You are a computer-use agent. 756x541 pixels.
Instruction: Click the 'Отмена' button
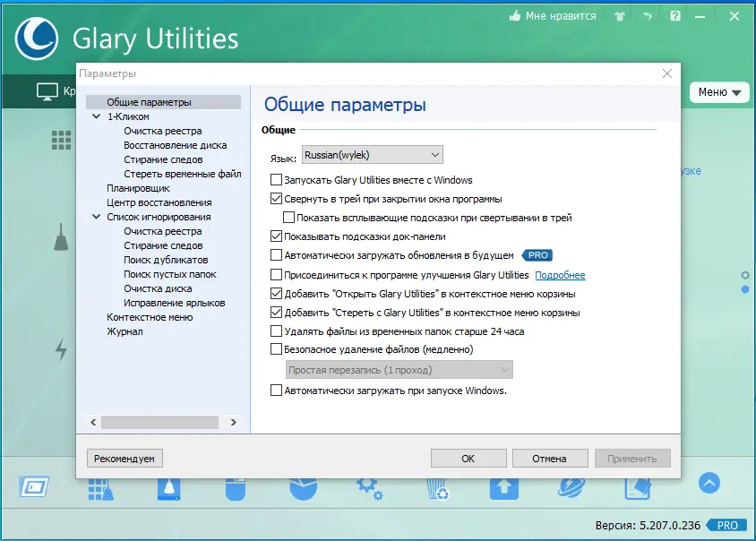(x=550, y=459)
